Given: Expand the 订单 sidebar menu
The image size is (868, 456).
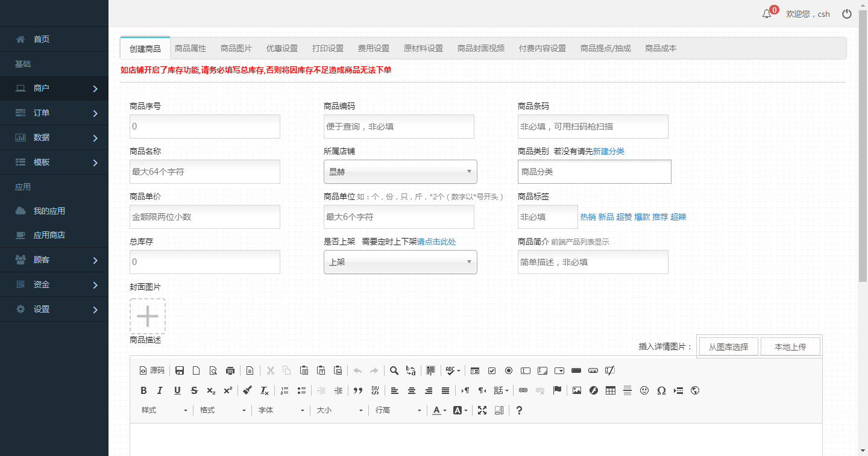Looking at the screenshot, I should point(54,113).
